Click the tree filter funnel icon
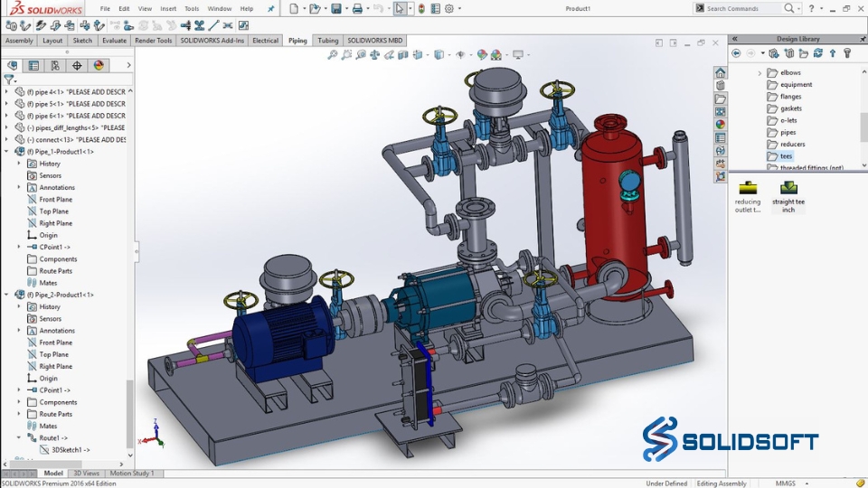868x488 pixels. click(x=8, y=80)
